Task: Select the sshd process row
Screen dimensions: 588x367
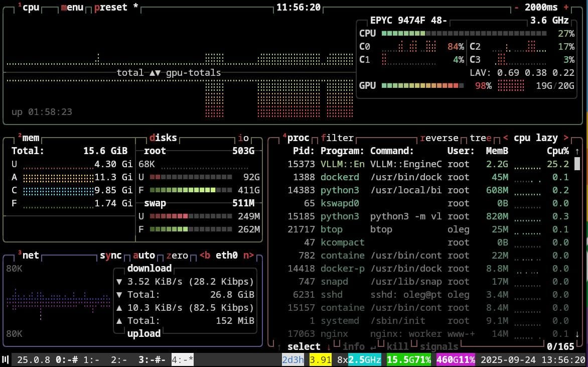Action: click(428, 295)
